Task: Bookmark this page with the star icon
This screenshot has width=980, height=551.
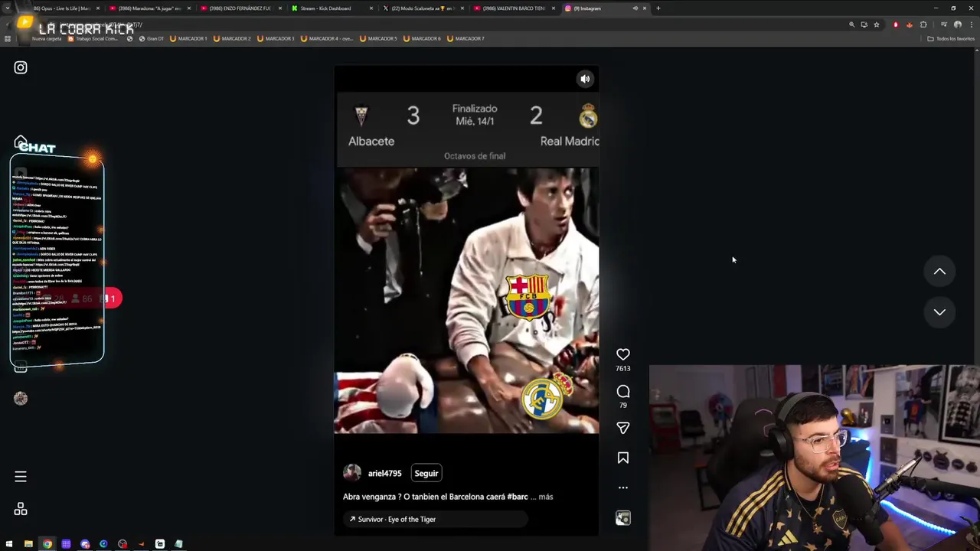Action: [x=877, y=24]
